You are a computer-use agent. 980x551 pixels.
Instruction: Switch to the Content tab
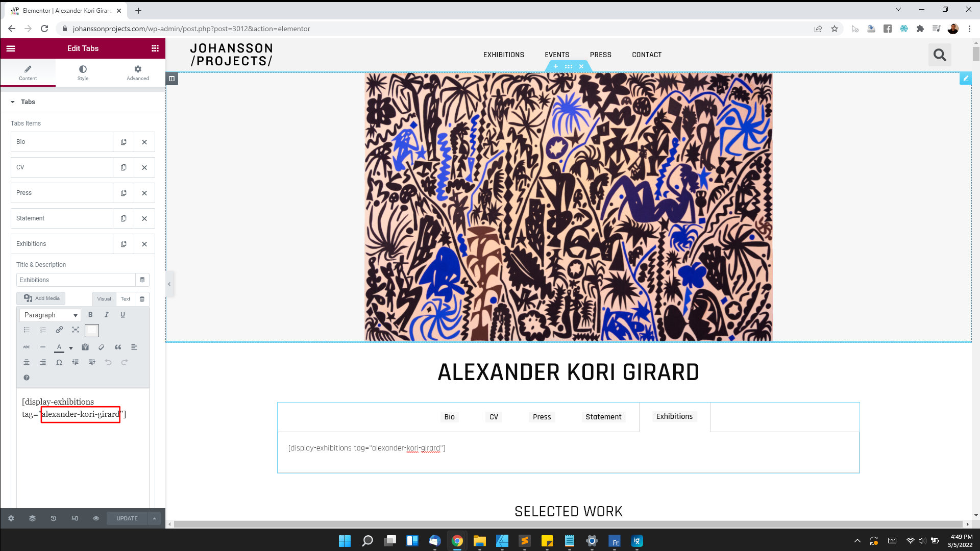[28, 73]
